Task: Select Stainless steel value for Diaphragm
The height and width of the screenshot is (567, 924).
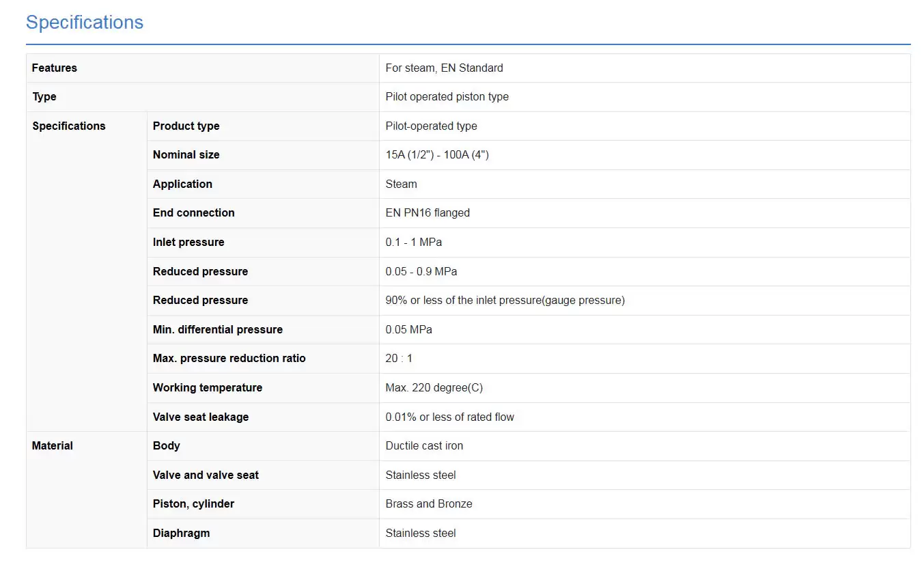Action: pyautogui.click(x=420, y=534)
